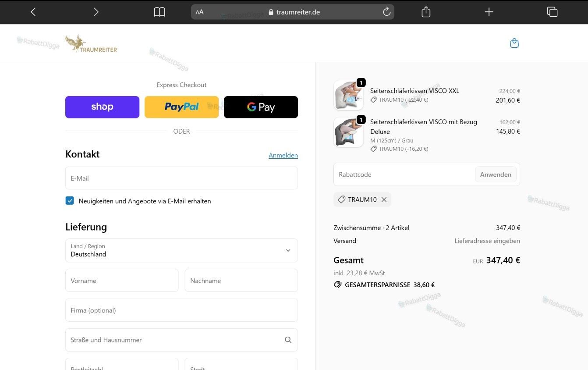The image size is (588, 370).
Task: Click the TRAUM10 discount tag chip
Action: (x=362, y=199)
